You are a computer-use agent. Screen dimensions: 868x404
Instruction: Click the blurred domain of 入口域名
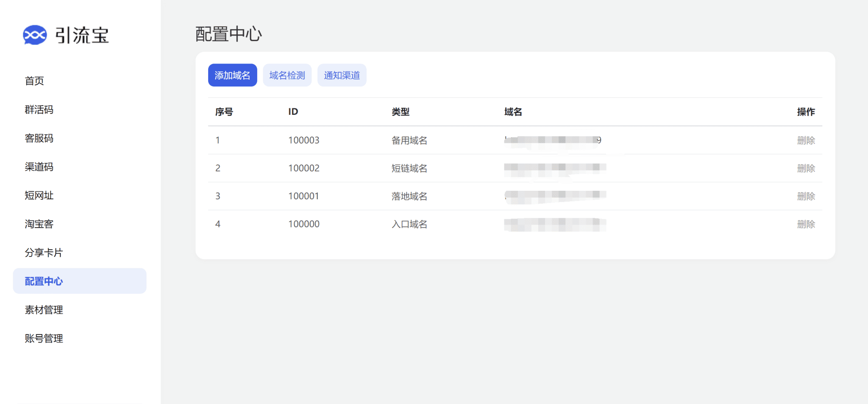tap(554, 224)
